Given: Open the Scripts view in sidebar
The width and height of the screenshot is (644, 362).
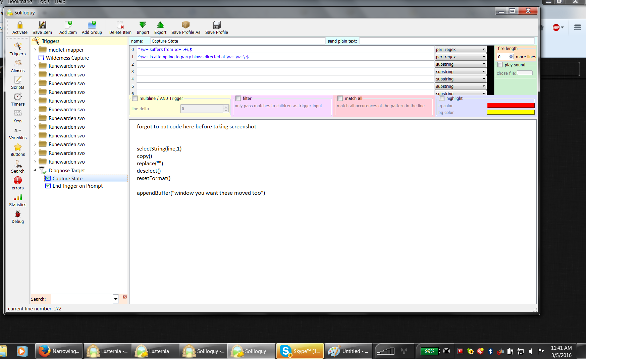Looking at the screenshot, I should tap(18, 83).
